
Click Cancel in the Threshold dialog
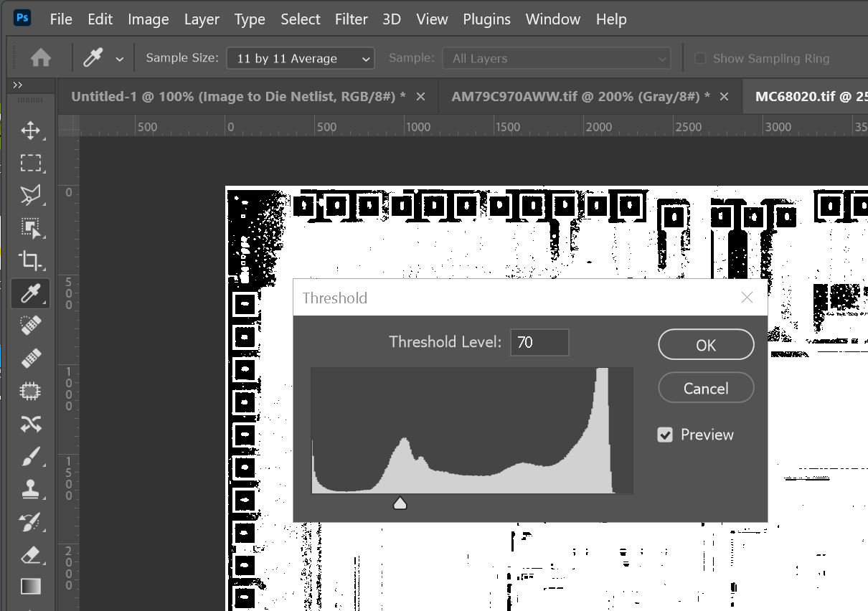[706, 389]
